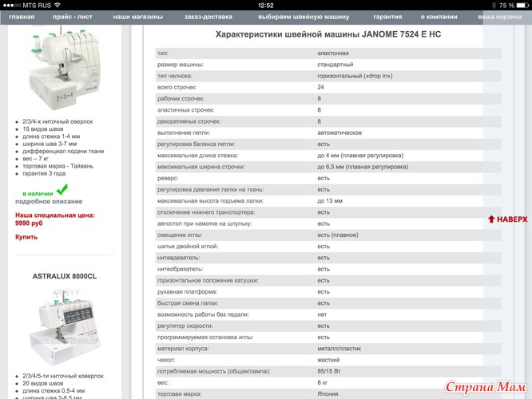Image resolution: width=532 pixels, height=399 pixels.
Task: Click the рукавная платформа label
Action: point(187,292)
